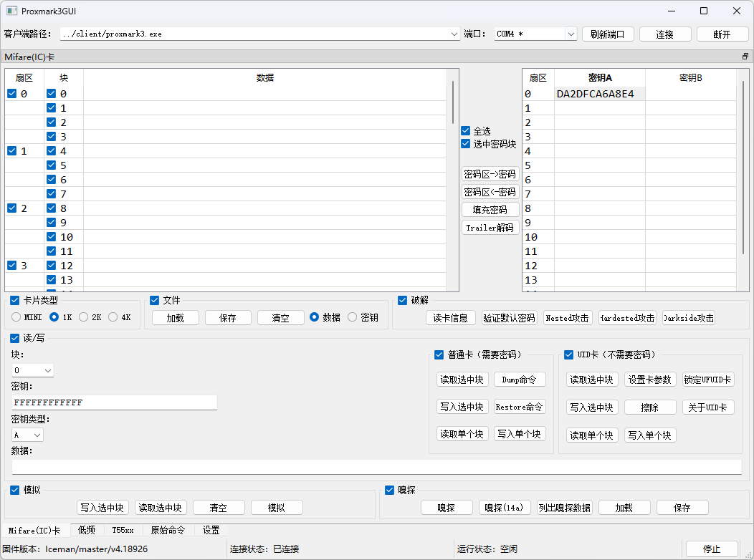The height and width of the screenshot is (560, 754).
Task: Open the 密钥类型 A dropdown
Action: pyautogui.click(x=37, y=435)
